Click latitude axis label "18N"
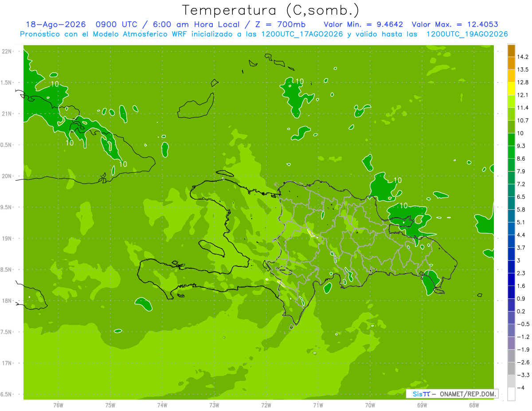Viewport: 532px width, 411px height. (7, 301)
